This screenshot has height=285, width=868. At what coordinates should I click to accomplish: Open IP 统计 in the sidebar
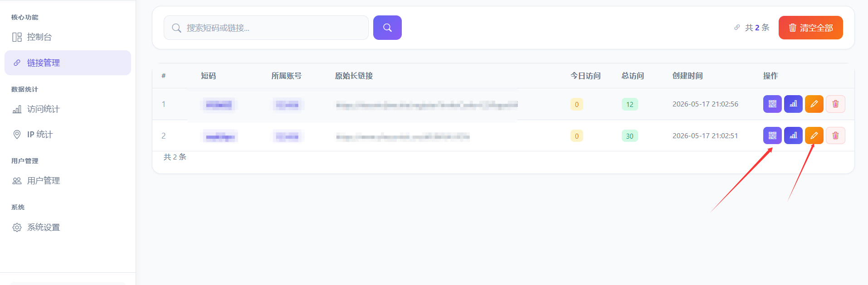click(x=68, y=135)
